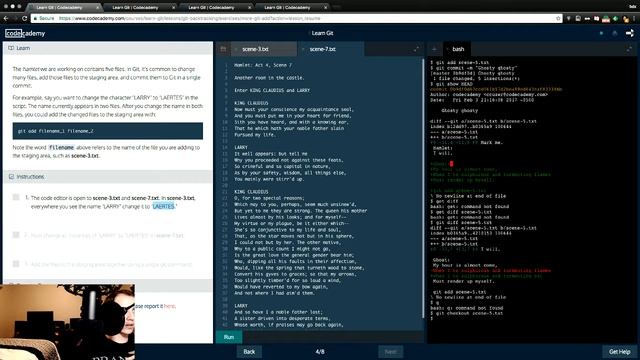Check off instruction step 1 checkbox

pos(16,198)
